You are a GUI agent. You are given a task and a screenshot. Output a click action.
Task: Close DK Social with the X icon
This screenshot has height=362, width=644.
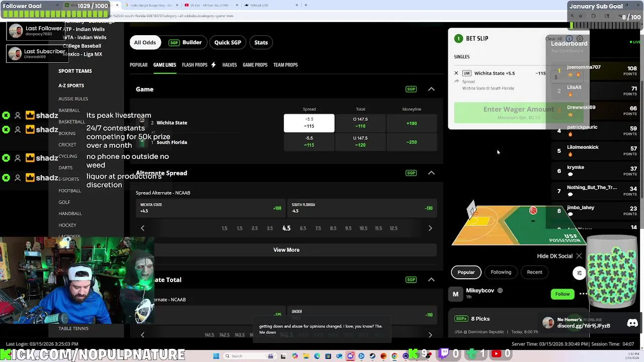point(579,256)
